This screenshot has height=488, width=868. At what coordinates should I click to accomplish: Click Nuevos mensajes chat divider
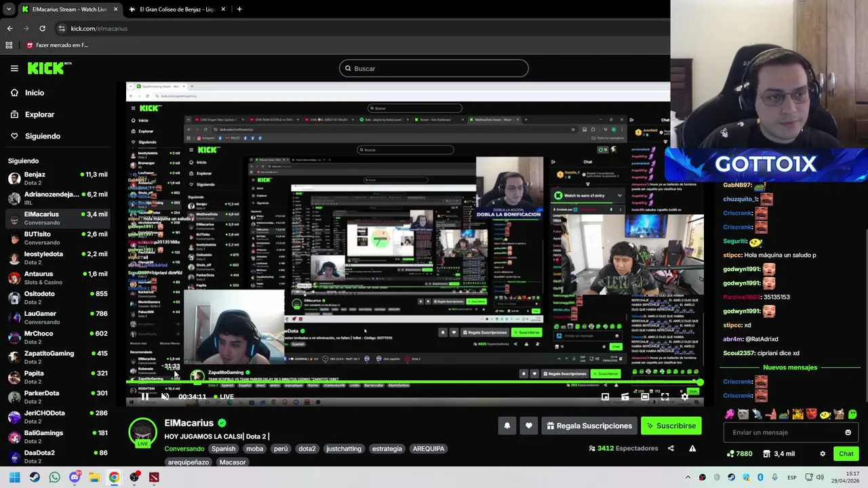tap(790, 367)
